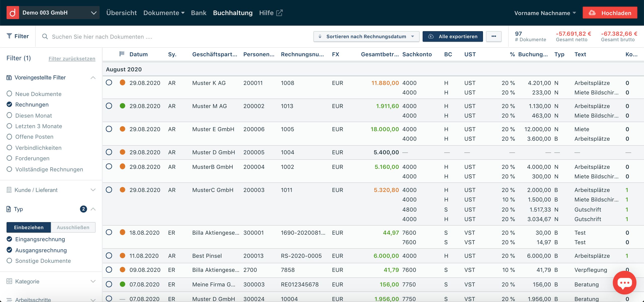Open the Dokumente menu

[x=164, y=13]
